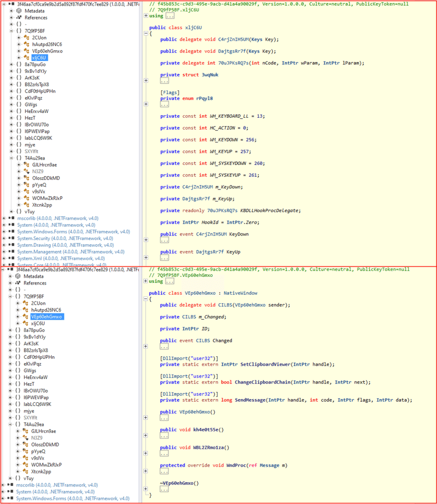Jump to the SetClipboardViewer method
Image resolution: width=437 pixels, height=504 pixels.
266,364
